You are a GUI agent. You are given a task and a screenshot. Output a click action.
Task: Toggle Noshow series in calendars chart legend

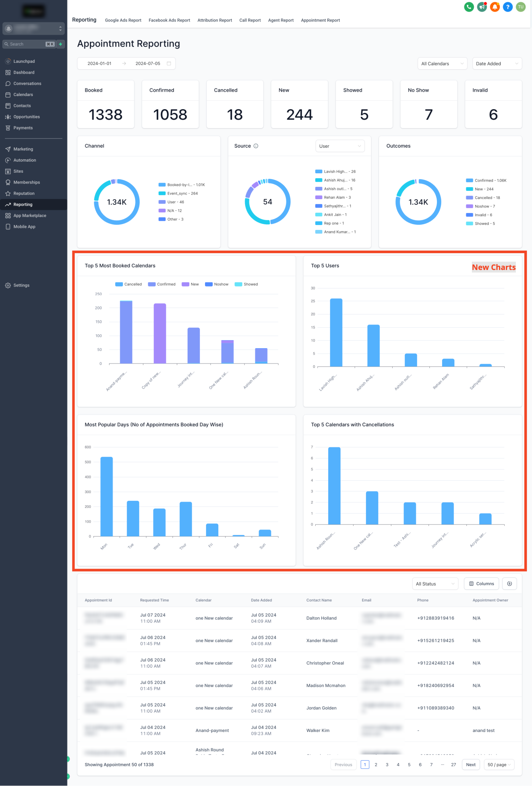(x=217, y=285)
